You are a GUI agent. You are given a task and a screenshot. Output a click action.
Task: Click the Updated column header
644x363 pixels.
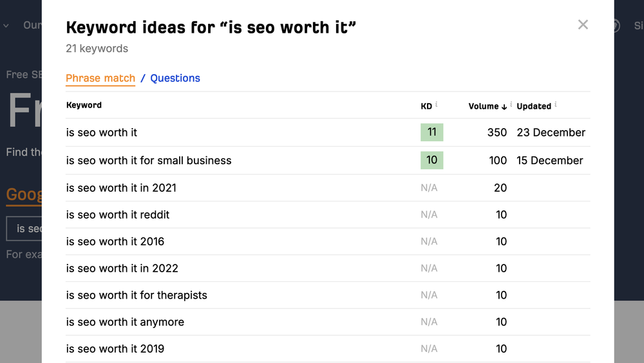533,106
